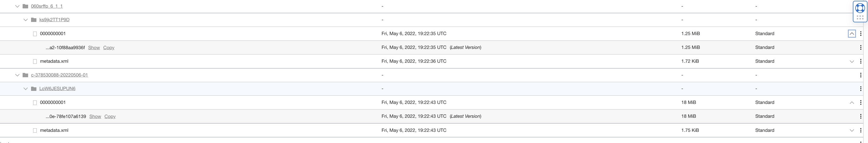Click the grid dots icon under help

pyautogui.click(x=860, y=18)
